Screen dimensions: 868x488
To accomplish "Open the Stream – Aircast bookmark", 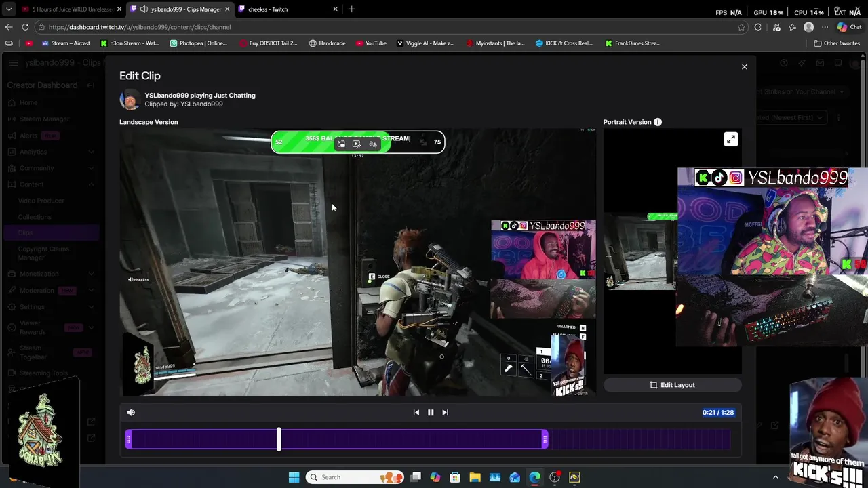I will [x=66, y=43].
